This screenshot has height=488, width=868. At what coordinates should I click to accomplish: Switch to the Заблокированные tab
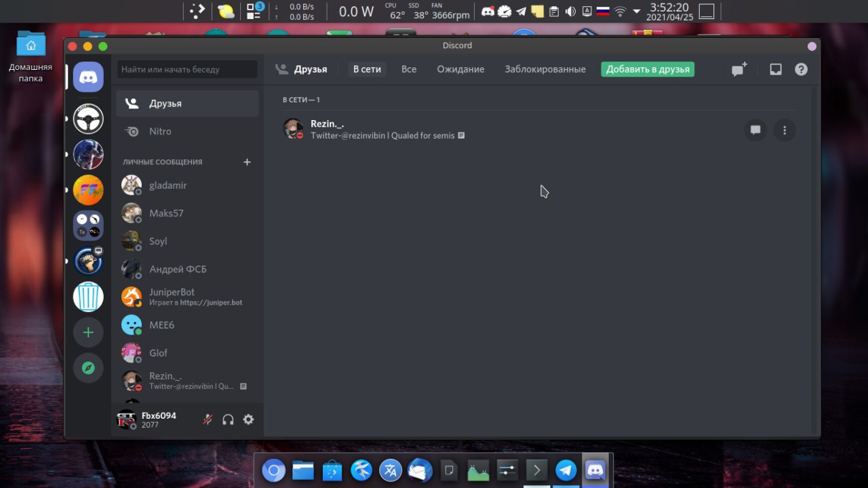point(545,69)
